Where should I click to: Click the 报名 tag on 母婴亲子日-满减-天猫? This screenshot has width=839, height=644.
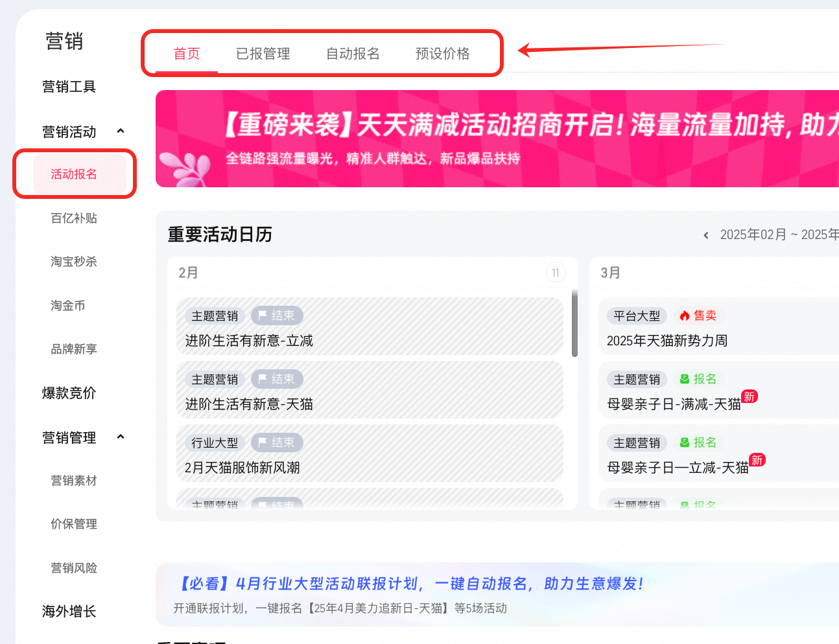coord(698,379)
